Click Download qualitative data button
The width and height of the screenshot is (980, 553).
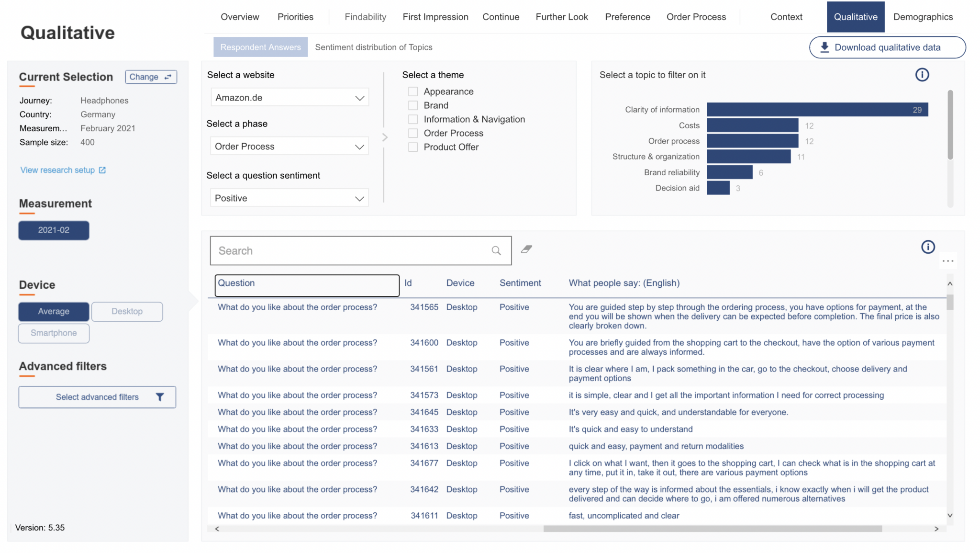[x=887, y=47]
